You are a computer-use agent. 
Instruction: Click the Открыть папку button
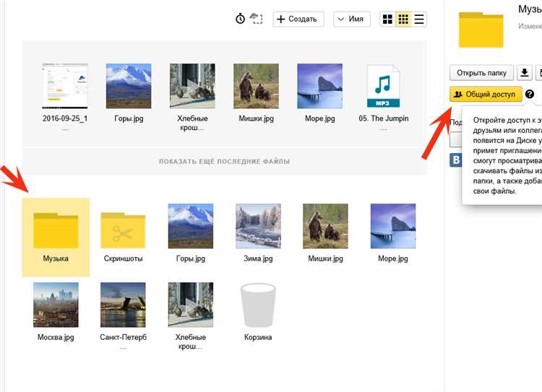pyautogui.click(x=482, y=73)
